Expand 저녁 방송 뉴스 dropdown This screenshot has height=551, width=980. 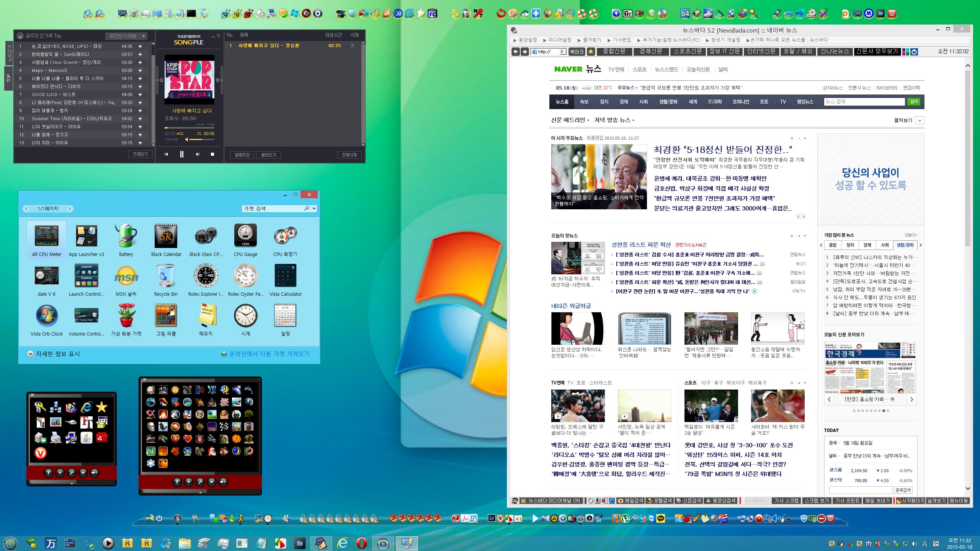[x=614, y=120]
